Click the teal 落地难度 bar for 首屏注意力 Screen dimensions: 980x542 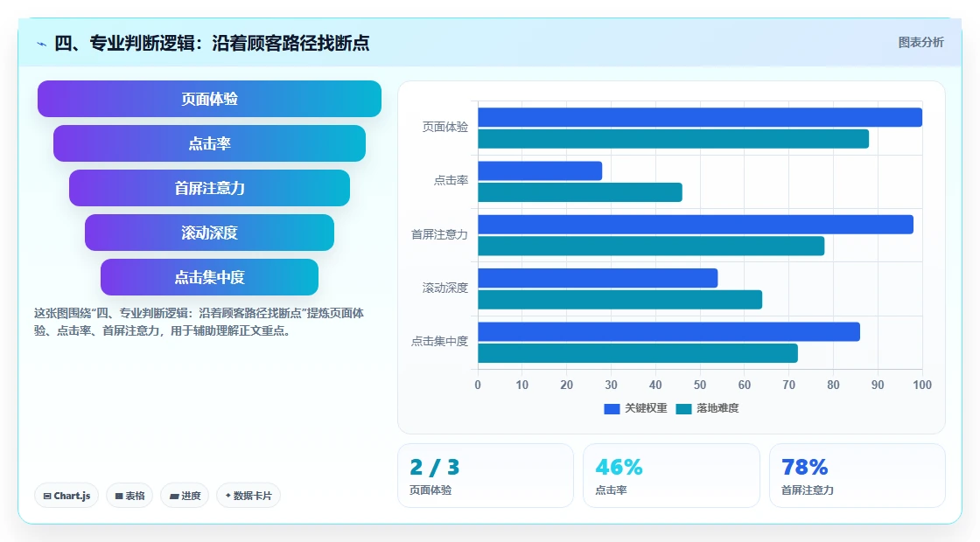(x=651, y=246)
